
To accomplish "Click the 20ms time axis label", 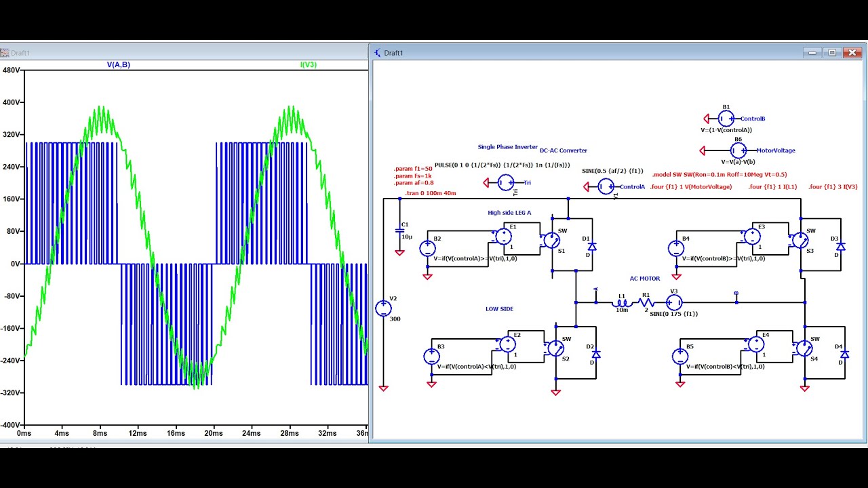I will [214, 433].
